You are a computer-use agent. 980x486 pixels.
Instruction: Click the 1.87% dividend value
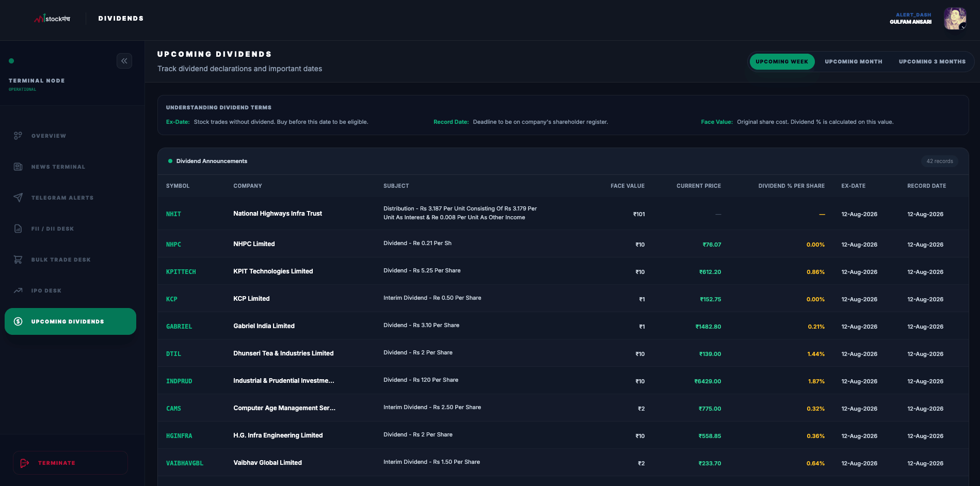coord(816,381)
